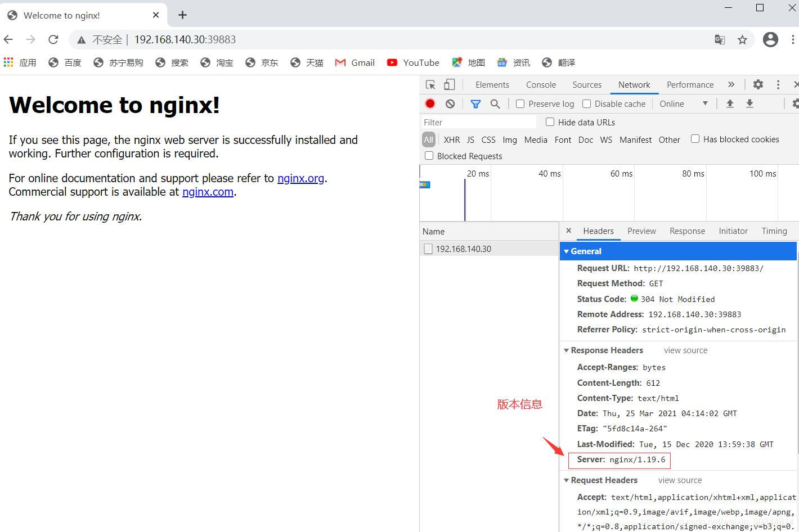Image resolution: width=799 pixels, height=532 pixels.
Task: Open the 淘宝 bookmark
Action: click(x=217, y=62)
